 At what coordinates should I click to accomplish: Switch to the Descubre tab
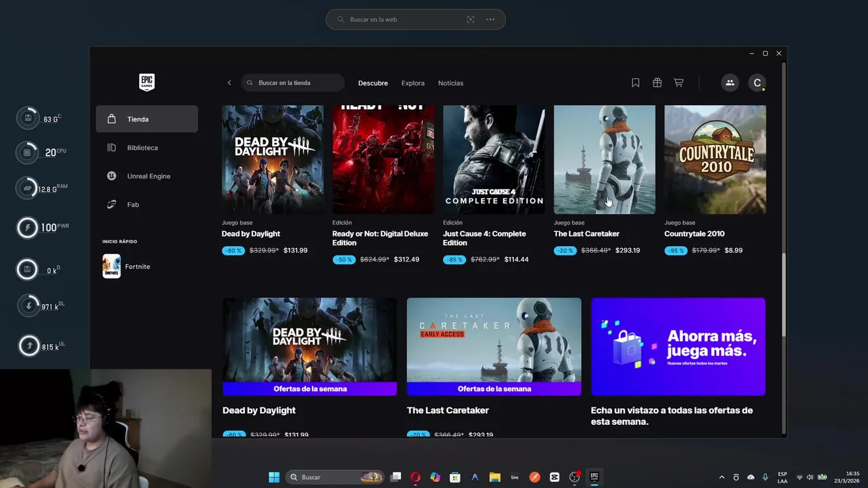[373, 83]
